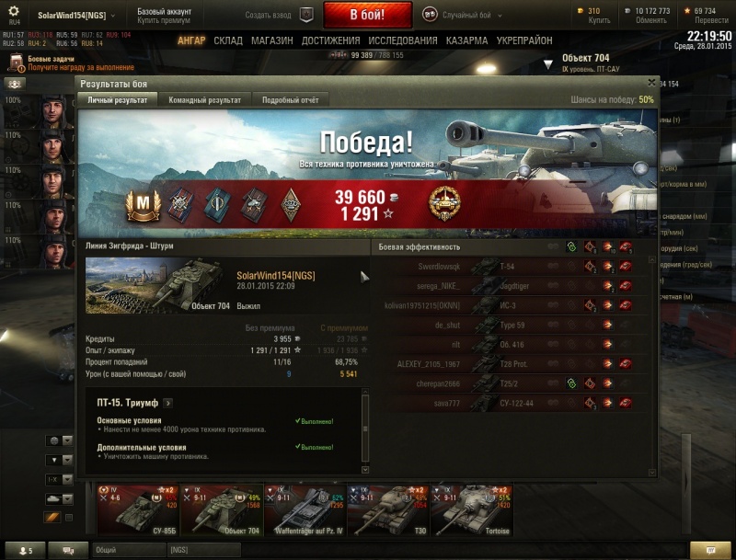Image resolution: width=736 pixels, height=560 pixels.
Task: Open the Случайный бой battle type dropdown
Action: (x=463, y=15)
